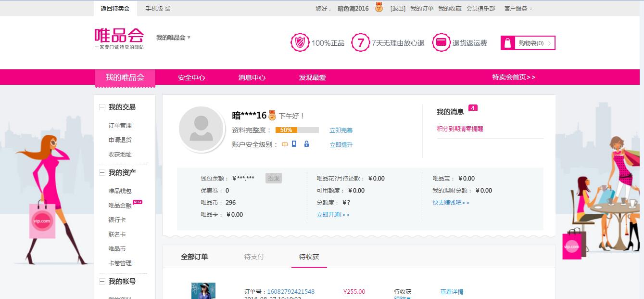Collapse the 我的帐号 sidebar section
This screenshot has width=644, height=299.
point(102,282)
